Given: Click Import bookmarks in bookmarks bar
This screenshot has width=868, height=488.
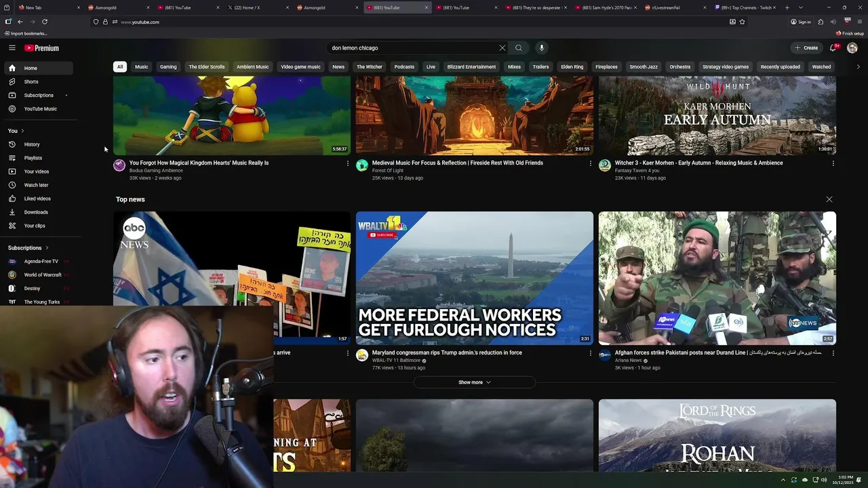Looking at the screenshot, I should coord(26,33).
